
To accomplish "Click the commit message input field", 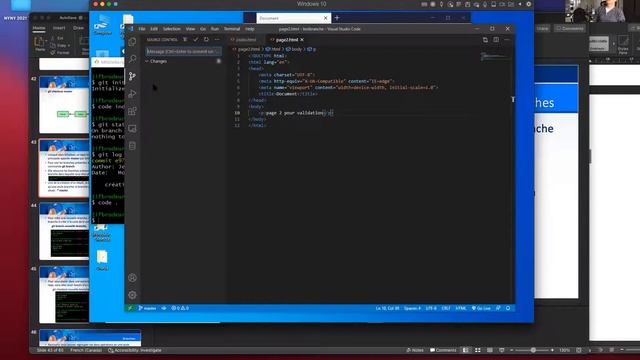I will point(183,51).
